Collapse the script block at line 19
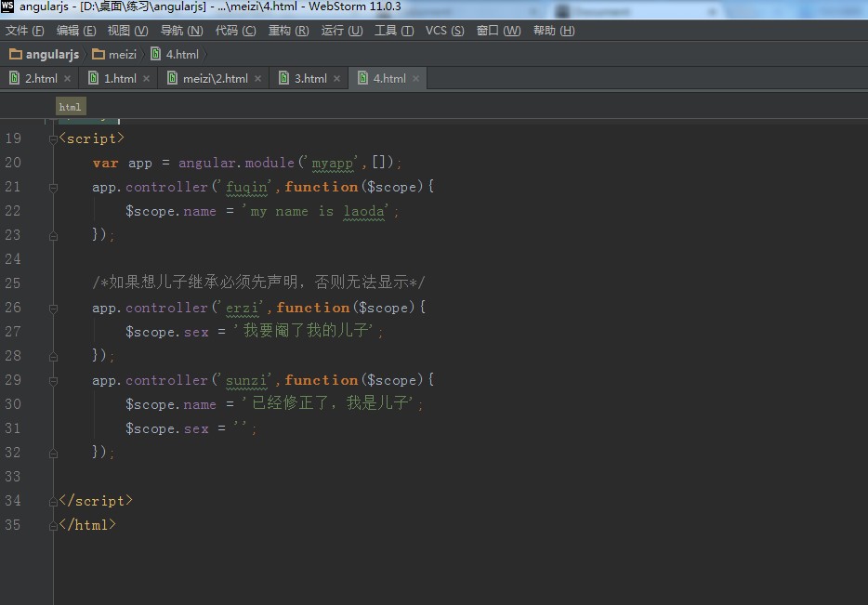This screenshot has height=605, width=868. 53,139
